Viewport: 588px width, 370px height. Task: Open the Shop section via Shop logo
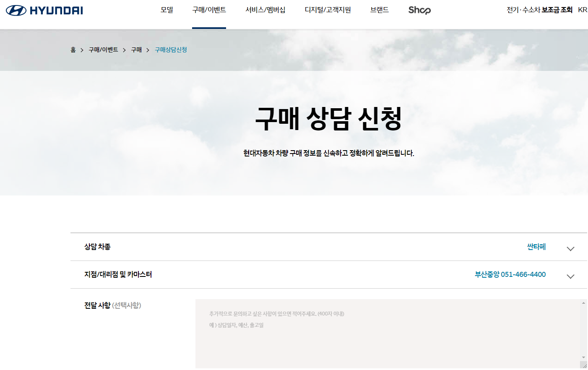coord(419,10)
